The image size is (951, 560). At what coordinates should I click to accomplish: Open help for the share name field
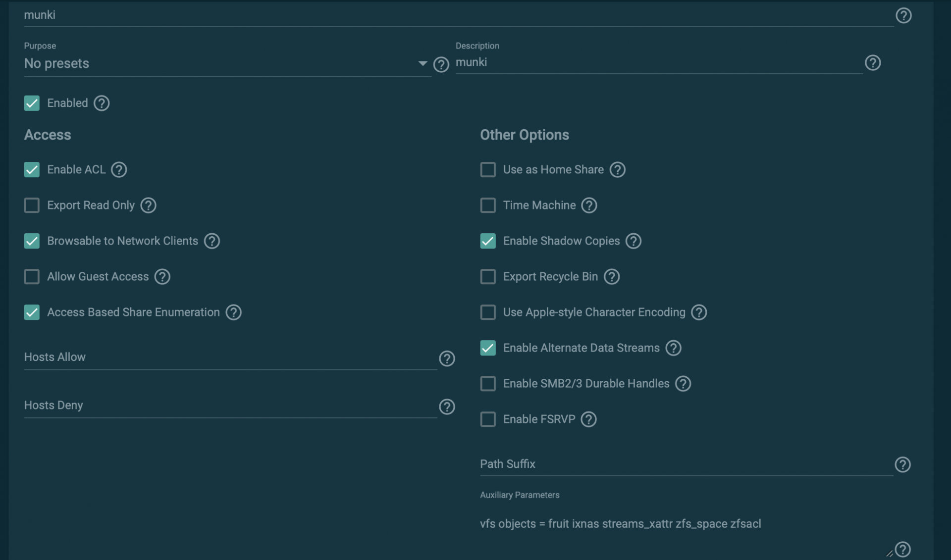coord(903,16)
